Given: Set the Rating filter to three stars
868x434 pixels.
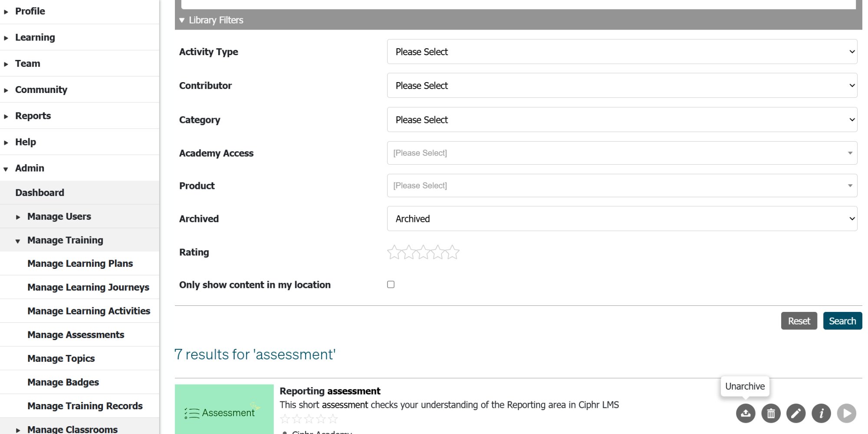Looking at the screenshot, I should point(423,252).
